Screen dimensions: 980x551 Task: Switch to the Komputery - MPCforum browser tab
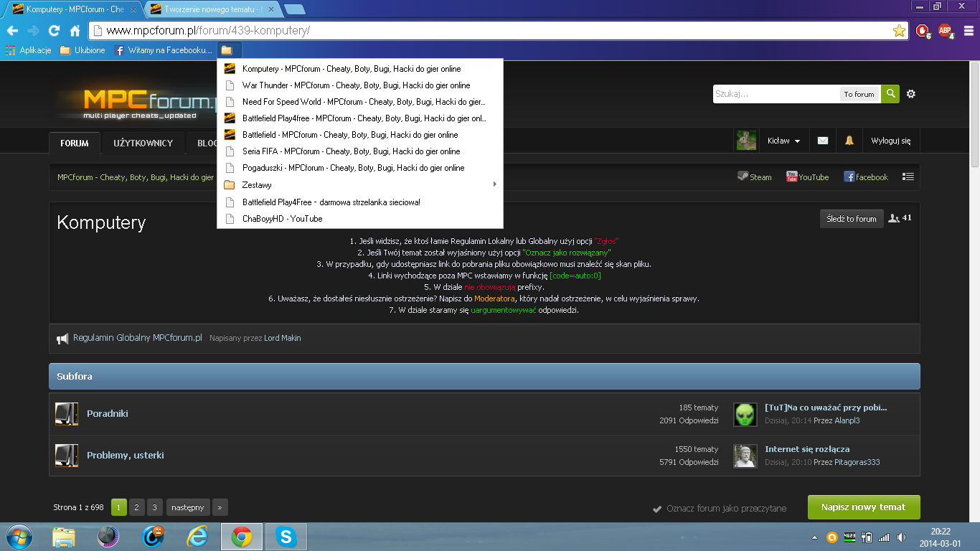(x=75, y=9)
